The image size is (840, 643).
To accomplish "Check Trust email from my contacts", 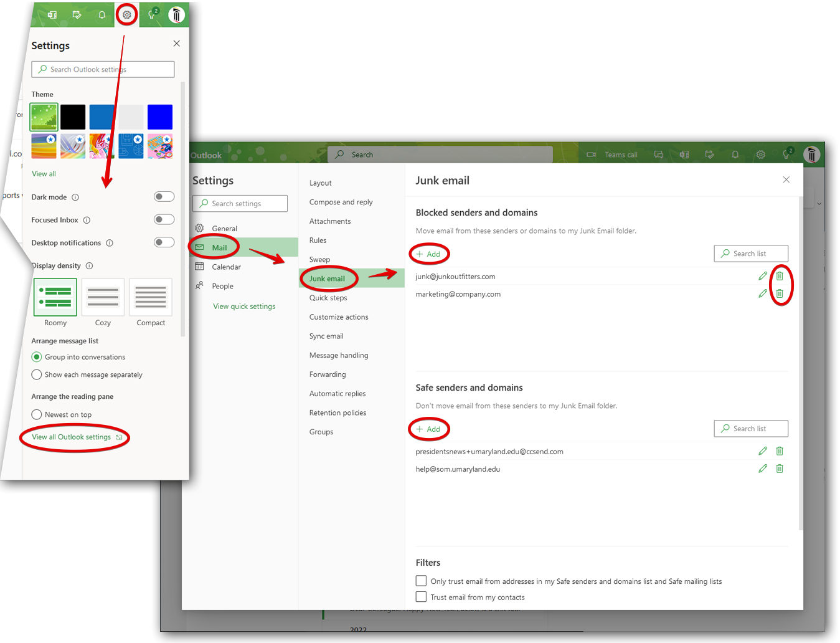I will pyautogui.click(x=422, y=597).
